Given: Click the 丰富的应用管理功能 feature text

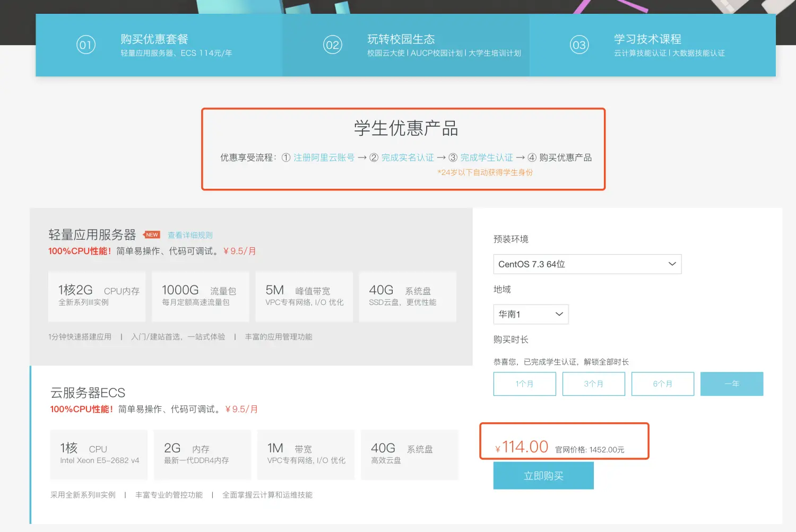Looking at the screenshot, I should click(279, 337).
